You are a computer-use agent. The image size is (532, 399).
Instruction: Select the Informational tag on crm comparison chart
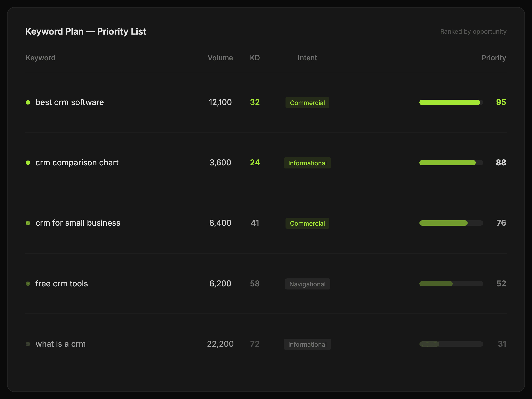[307, 163]
